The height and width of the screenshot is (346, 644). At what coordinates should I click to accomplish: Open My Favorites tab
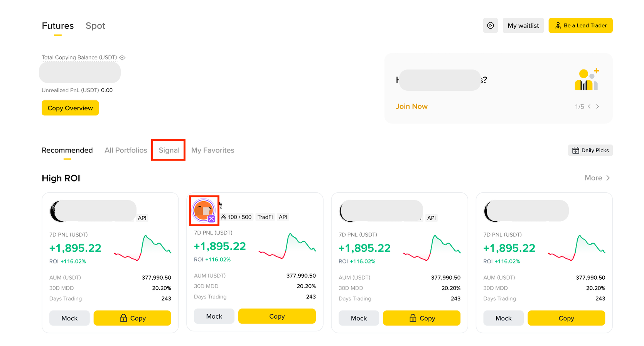pos(213,150)
